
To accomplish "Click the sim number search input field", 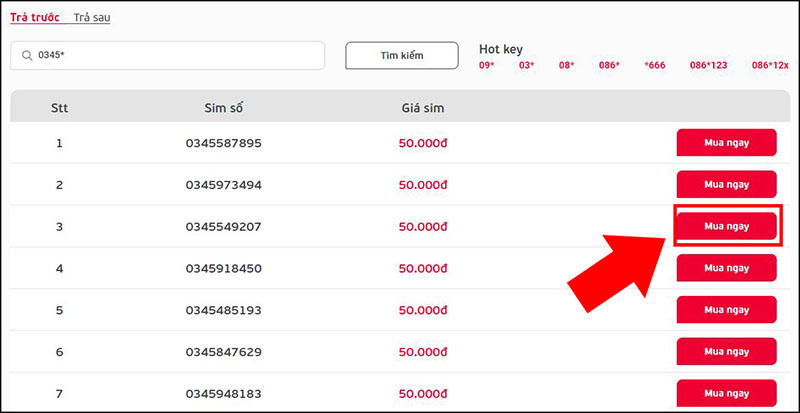I will click(x=175, y=56).
